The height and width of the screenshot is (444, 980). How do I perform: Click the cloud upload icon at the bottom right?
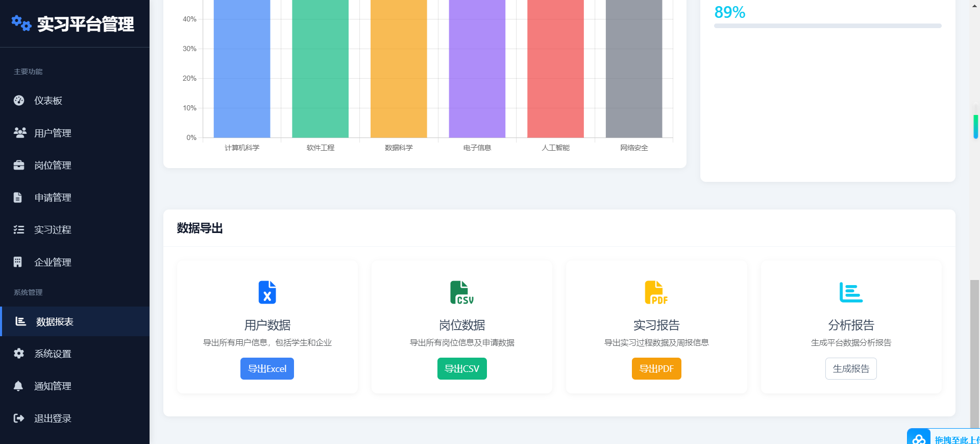[x=919, y=438]
